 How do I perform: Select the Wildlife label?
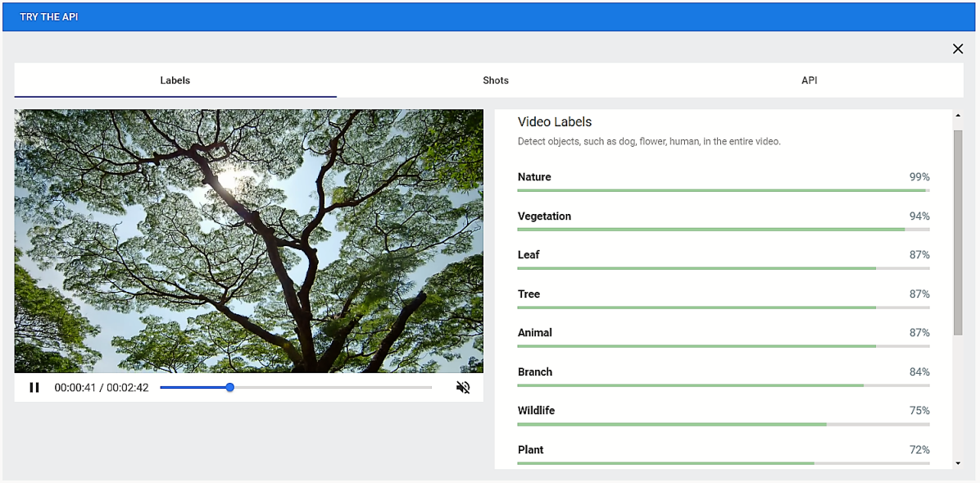tap(537, 411)
